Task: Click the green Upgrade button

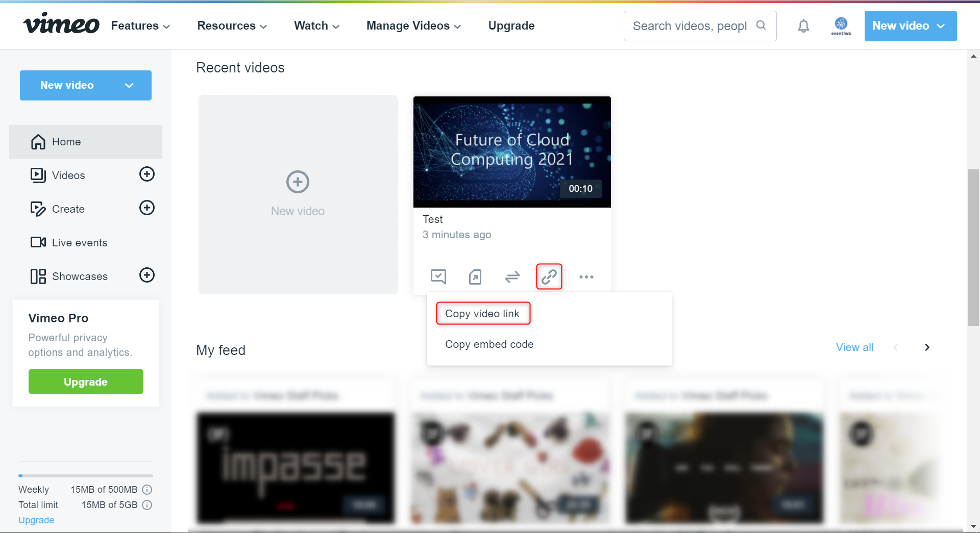Action: [86, 382]
